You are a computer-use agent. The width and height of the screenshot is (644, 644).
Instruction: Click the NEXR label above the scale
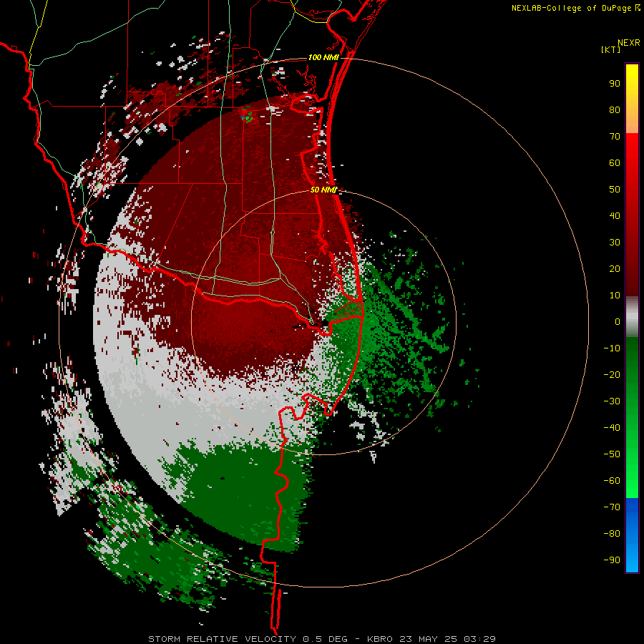click(628, 43)
